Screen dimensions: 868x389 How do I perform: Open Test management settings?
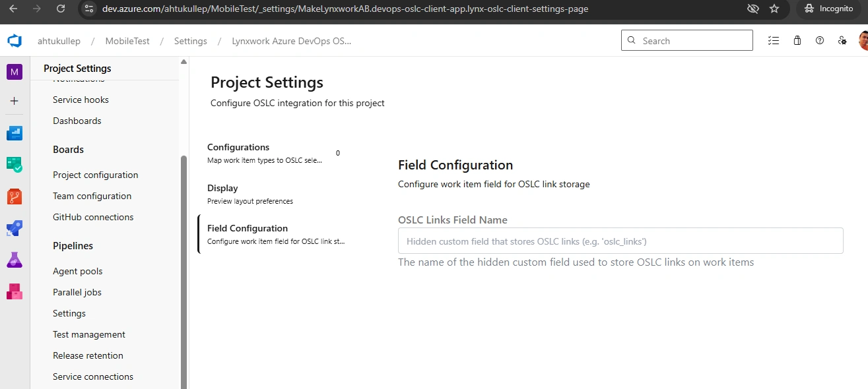89,334
